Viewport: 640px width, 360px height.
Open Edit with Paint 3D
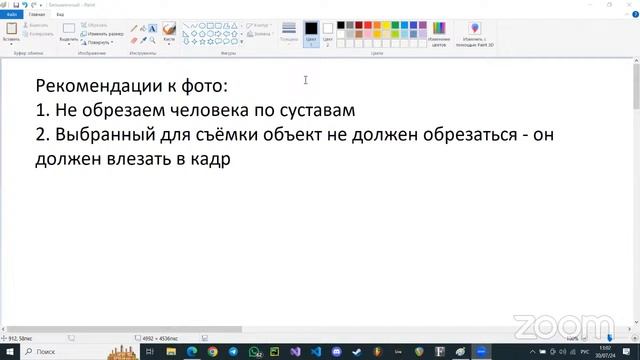475,34
